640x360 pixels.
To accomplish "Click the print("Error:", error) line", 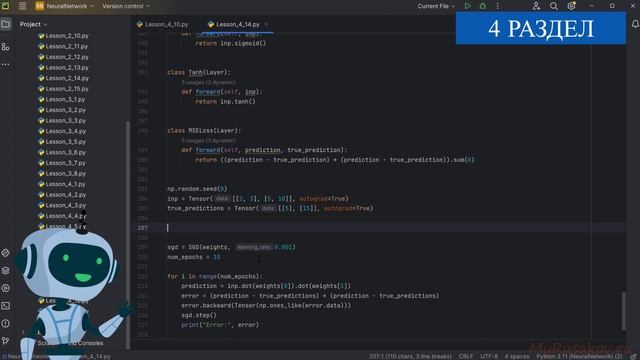I will (220, 325).
